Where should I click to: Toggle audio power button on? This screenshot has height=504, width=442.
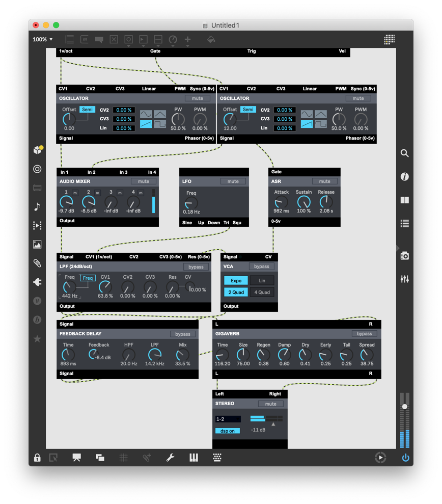(405, 458)
